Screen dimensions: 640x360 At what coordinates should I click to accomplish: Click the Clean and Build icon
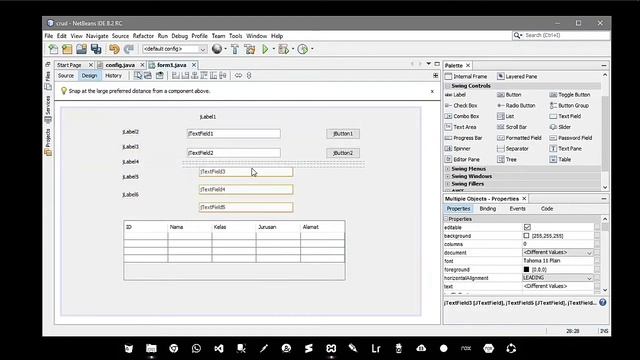(249, 49)
